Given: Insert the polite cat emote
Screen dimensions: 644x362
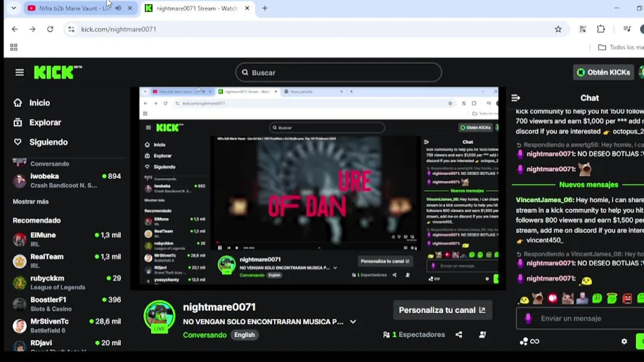Looking at the screenshot, I should 568,299.
